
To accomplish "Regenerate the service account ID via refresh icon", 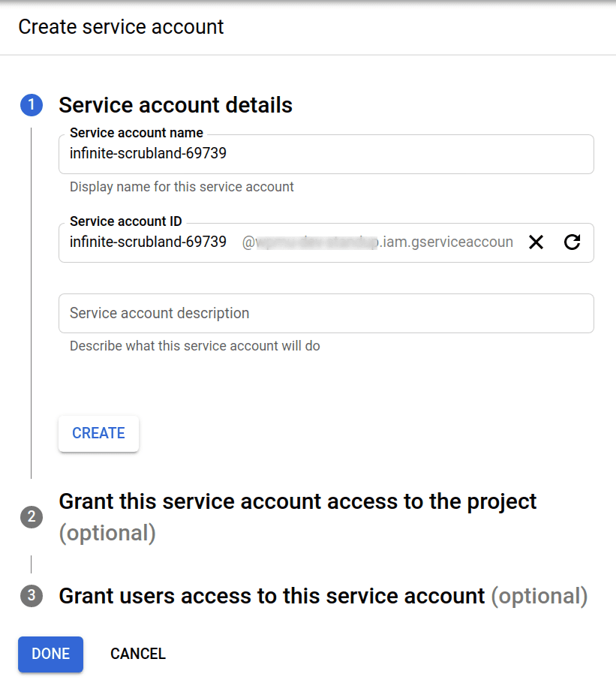I will pyautogui.click(x=572, y=242).
